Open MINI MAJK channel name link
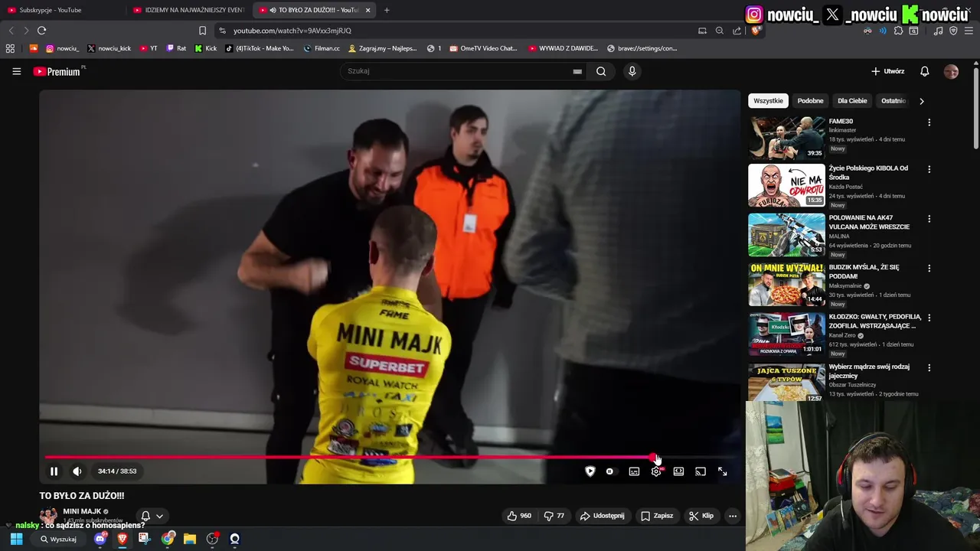The width and height of the screenshot is (980, 551). click(x=82, y=511)
